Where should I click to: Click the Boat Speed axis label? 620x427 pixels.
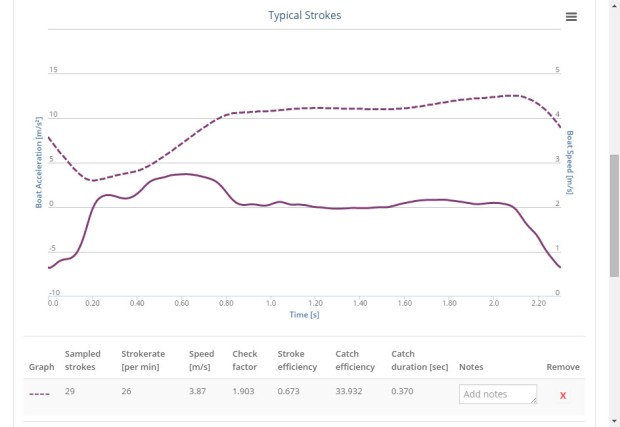click(570, 161)
